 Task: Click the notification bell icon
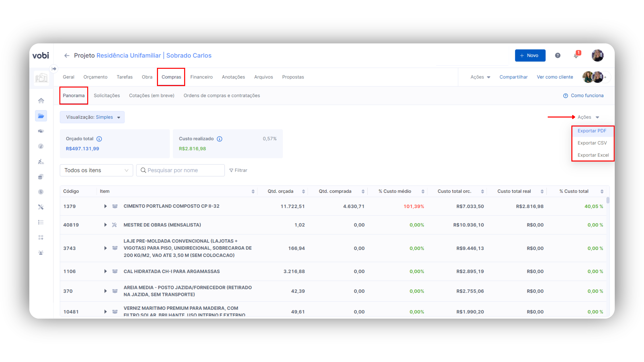tap(576, 55)
